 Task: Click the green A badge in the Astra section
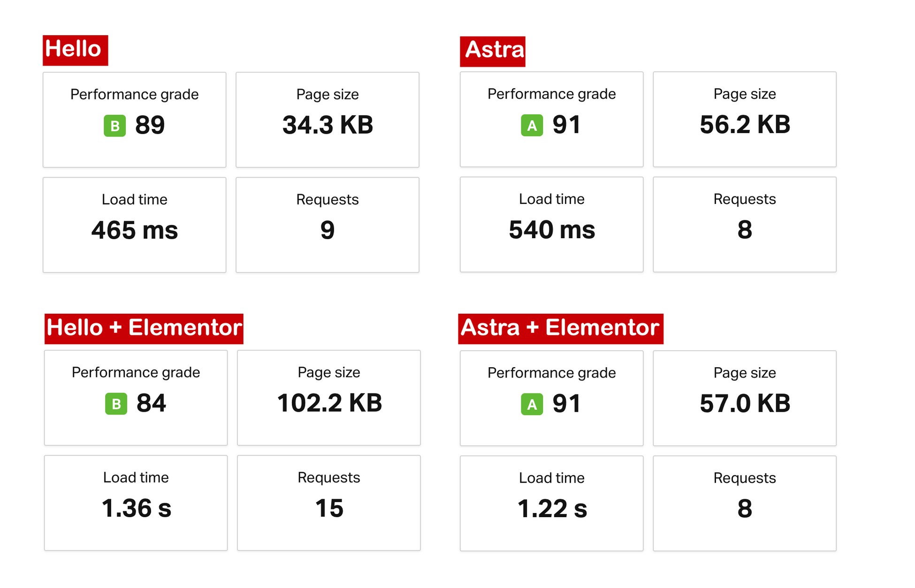point(532,125)
